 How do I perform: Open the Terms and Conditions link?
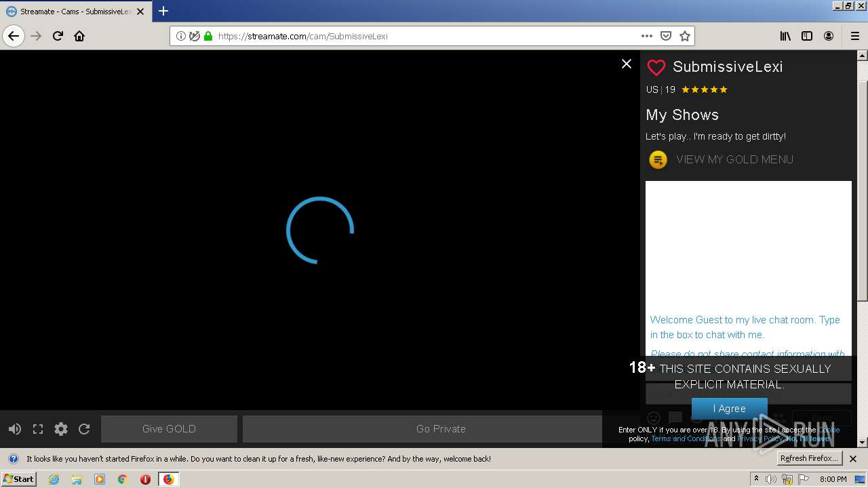(686, 439)
